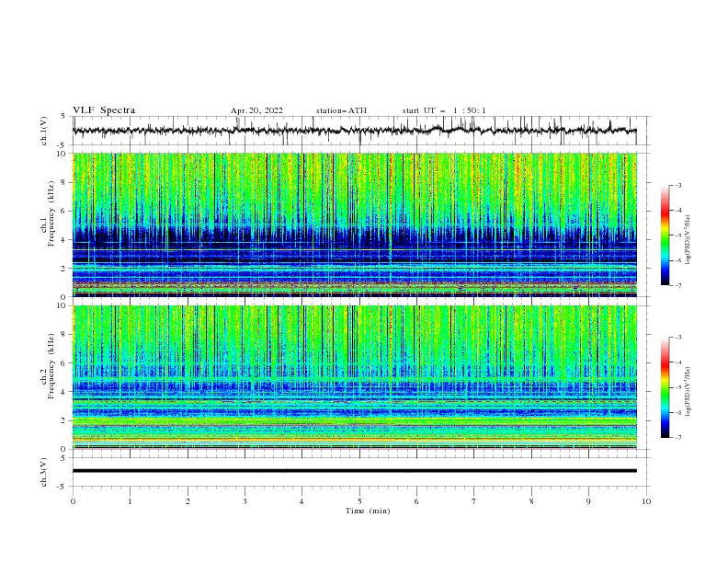Viewport: 728px width, 563px height.
Task: Click the 'VLF Spectra' title text
Action: coord(104,110)
